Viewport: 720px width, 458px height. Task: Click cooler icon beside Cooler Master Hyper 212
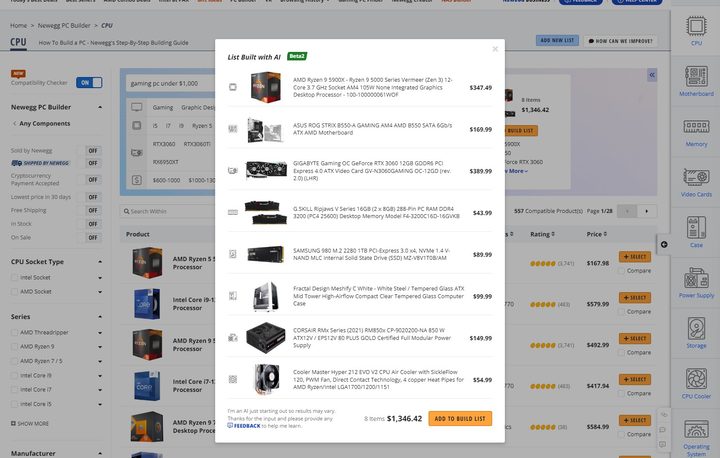point(233,379)
